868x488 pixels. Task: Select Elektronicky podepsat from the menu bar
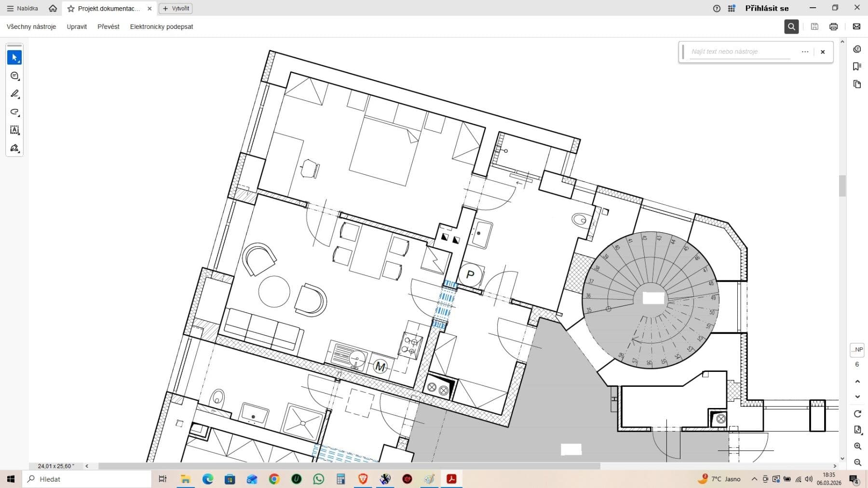click(161, 26)
